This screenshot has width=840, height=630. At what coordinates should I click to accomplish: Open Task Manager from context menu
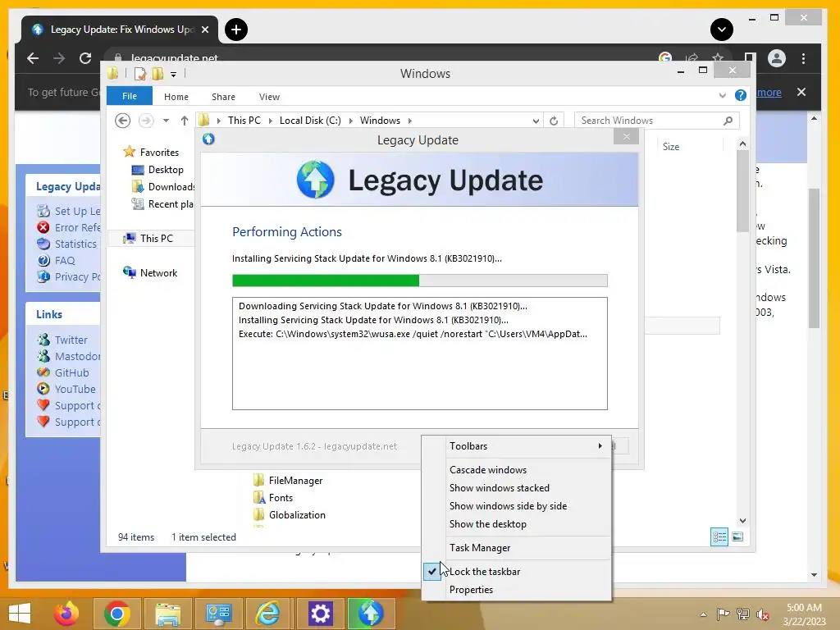tap(528, 548)
